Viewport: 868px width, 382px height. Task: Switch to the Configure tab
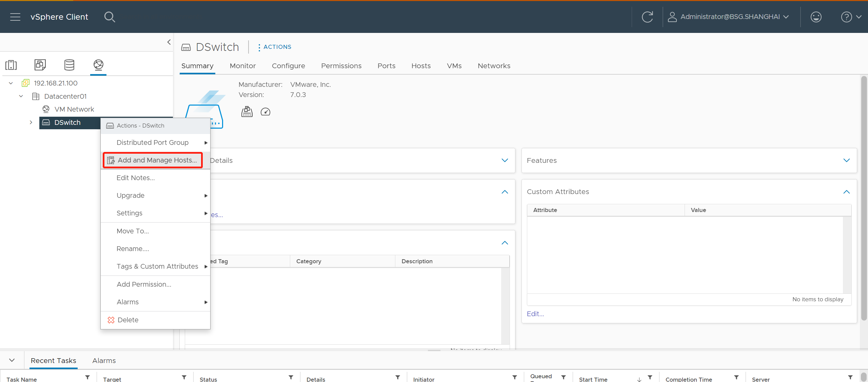(x=288, y=66)
